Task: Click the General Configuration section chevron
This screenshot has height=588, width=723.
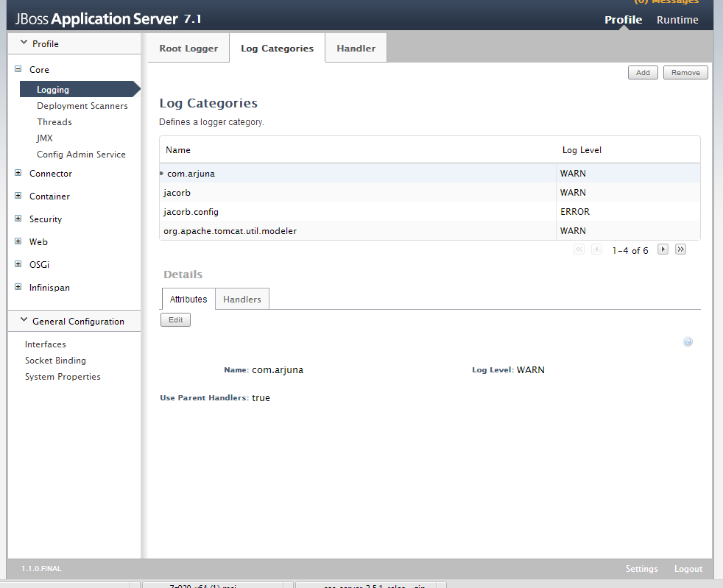Action: (23, 321)
